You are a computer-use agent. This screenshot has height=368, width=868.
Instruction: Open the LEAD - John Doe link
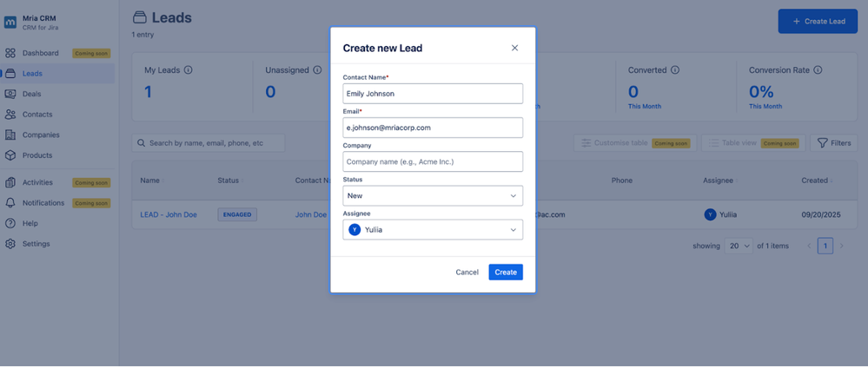tap(169, 214)
